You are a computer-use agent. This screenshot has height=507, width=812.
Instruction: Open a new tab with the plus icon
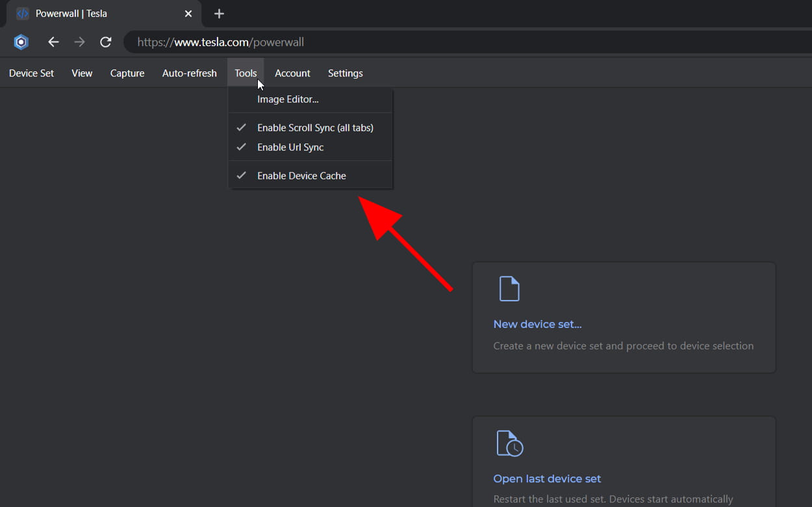[219, 14]
